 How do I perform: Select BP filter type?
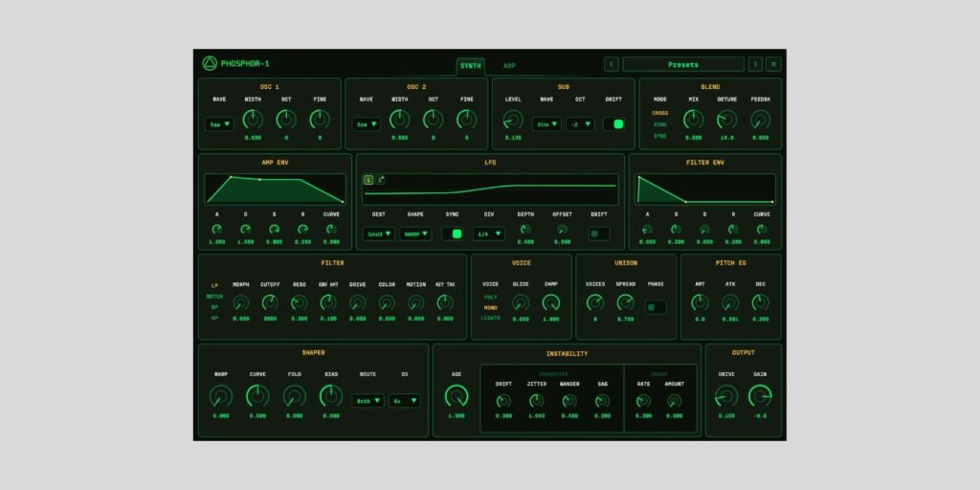tap(214, 307)
